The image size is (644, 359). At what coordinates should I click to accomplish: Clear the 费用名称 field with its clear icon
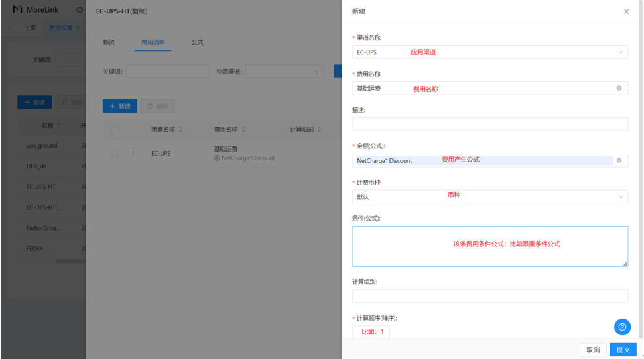pyautogui.click(x=619, y=88)
